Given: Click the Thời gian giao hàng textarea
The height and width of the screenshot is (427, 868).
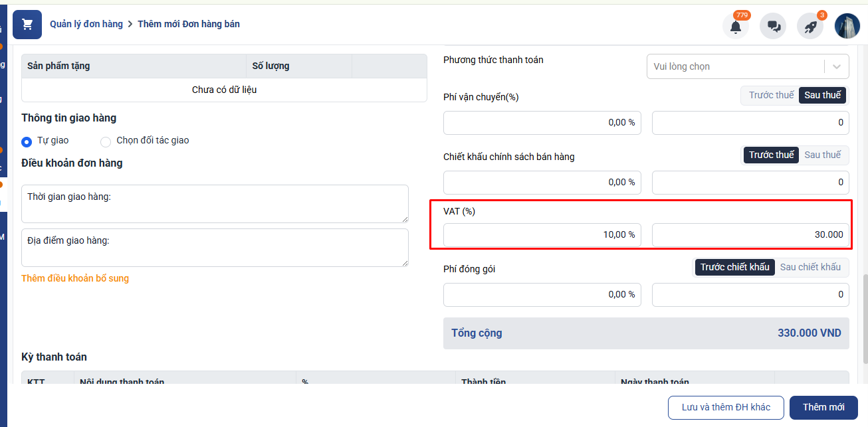Looking at the screenshot, I should (x=215, y=204).
